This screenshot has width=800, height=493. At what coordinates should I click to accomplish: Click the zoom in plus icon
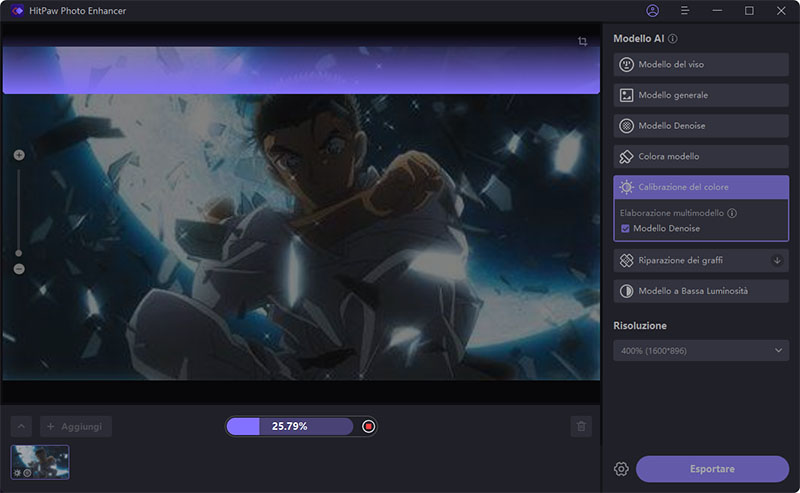tap(19, 155)
